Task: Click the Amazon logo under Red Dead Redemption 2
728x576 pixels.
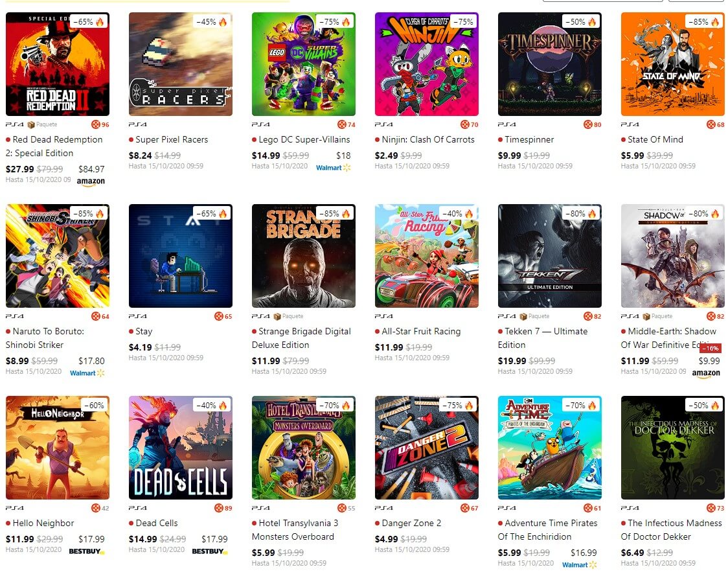Action: (x=91, y=181)
